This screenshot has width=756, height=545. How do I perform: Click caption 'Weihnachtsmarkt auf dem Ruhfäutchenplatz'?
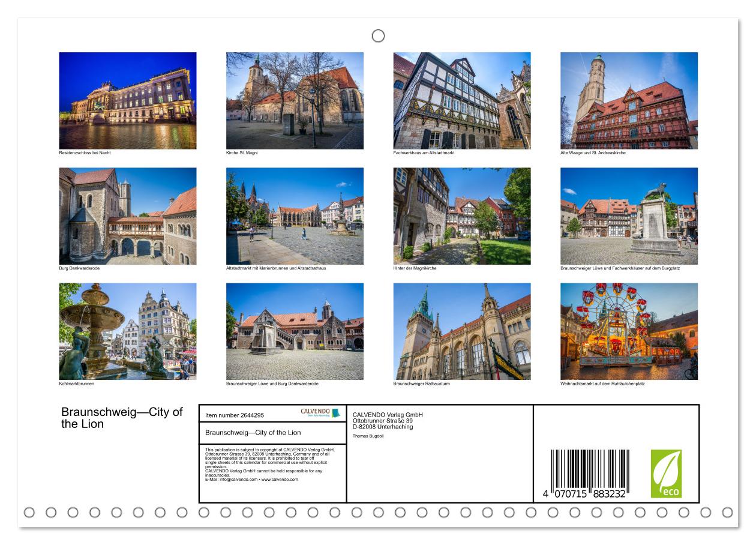(602, 384)
